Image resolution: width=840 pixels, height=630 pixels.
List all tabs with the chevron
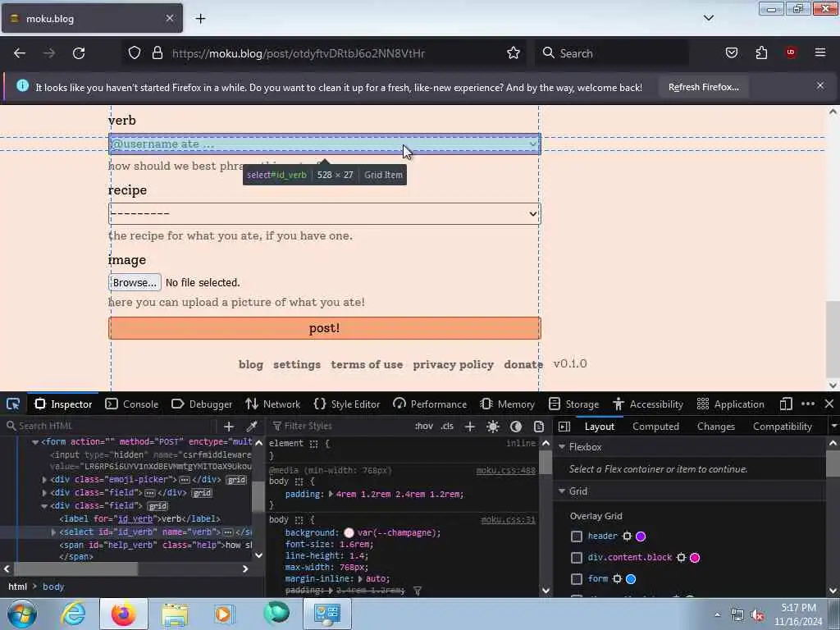tap(709, 18)
